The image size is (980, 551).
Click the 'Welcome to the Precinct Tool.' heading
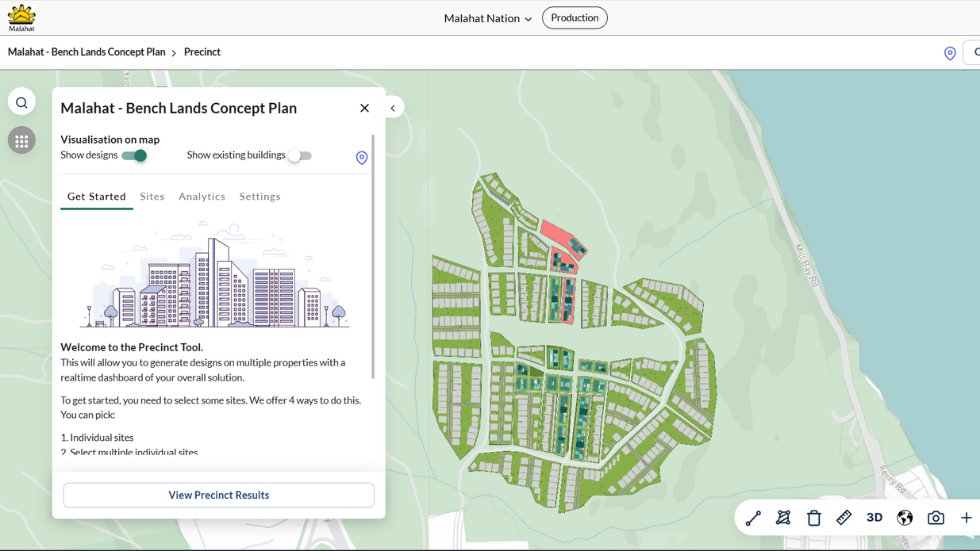tap(132, 347)
